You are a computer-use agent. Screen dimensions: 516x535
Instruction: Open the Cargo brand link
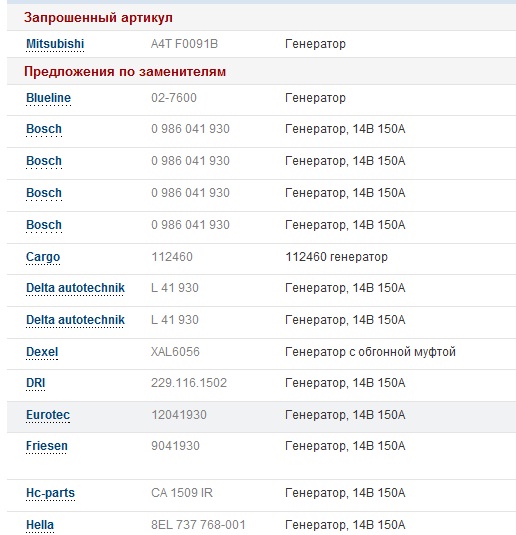(x=43, y=257)
